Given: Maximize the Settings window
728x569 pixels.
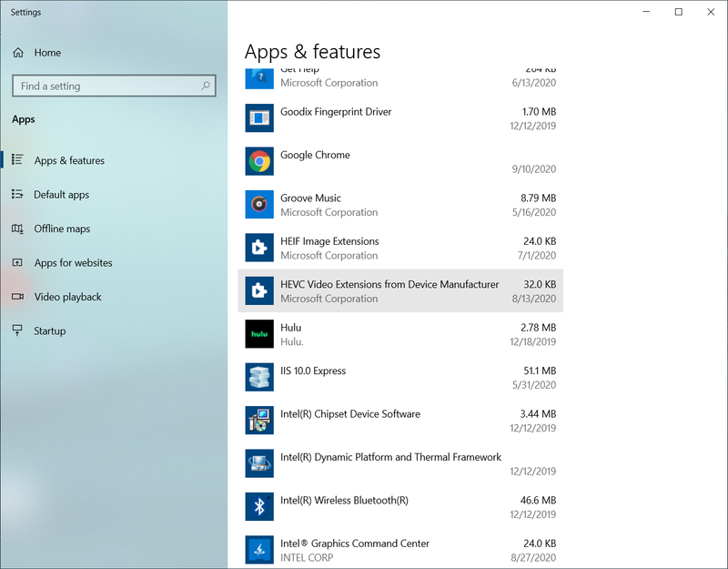Looking at the screenshot, I should (678, 12).
